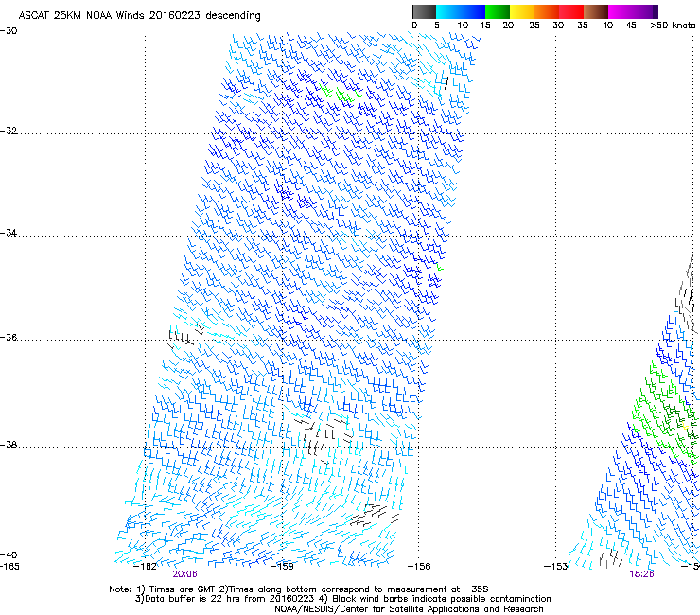Select the '-165' longitude axis label
Viewport: 700px width, 615px height.
(9, 567)
